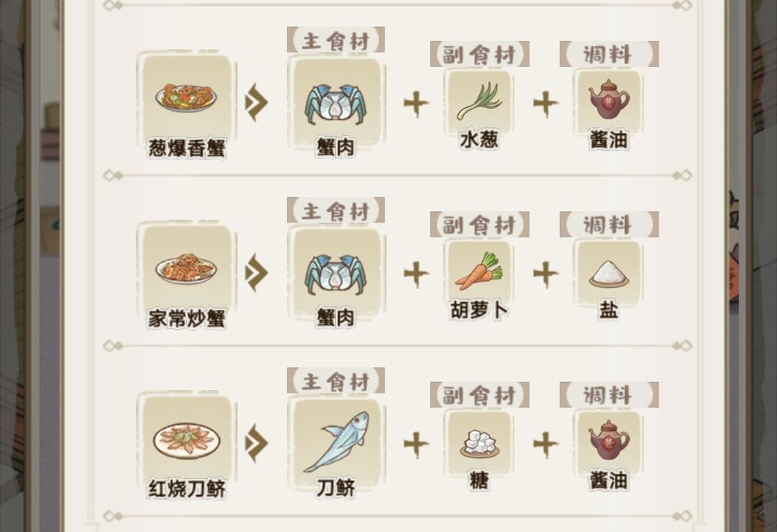This screenshot has height=532, width=777.
Task: Choose the 水葱 green onion ingredient
Action: pyautogui.click(x=478, y=101)
